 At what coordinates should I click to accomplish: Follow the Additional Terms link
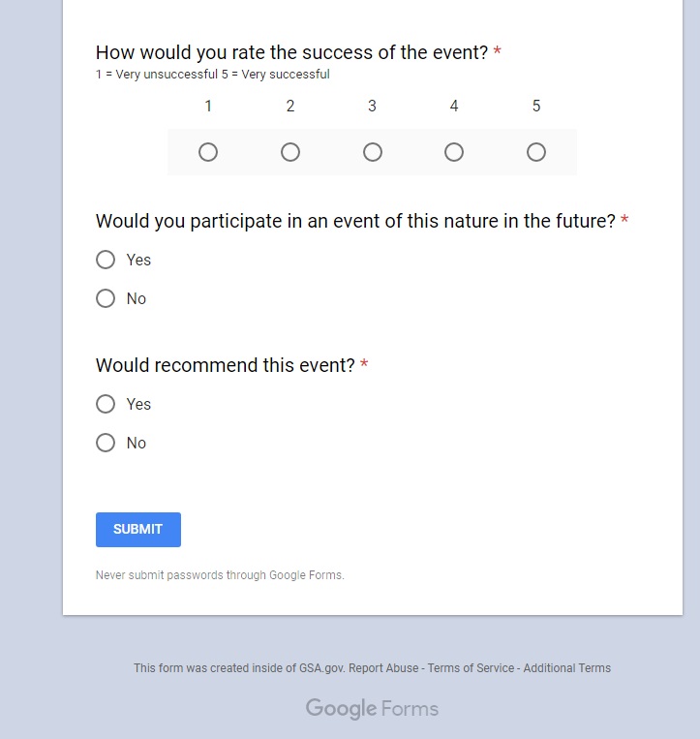click(566, 668)
